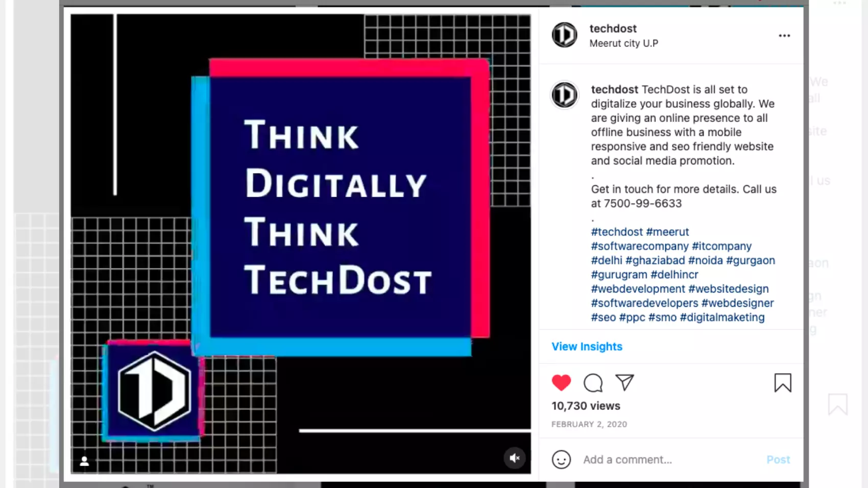
Task: Click the phone number 7500-99-6633 text
Action: tap(642, 203)
